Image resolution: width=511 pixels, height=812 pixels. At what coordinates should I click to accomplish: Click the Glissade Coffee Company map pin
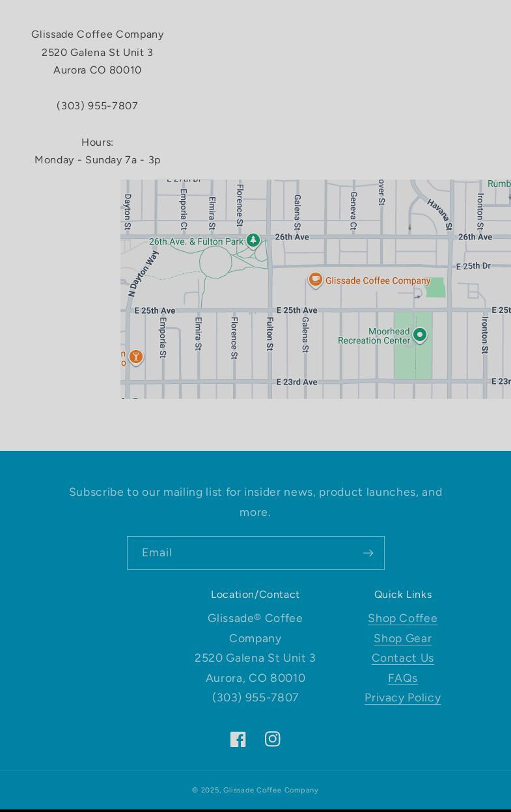[316, 279]
